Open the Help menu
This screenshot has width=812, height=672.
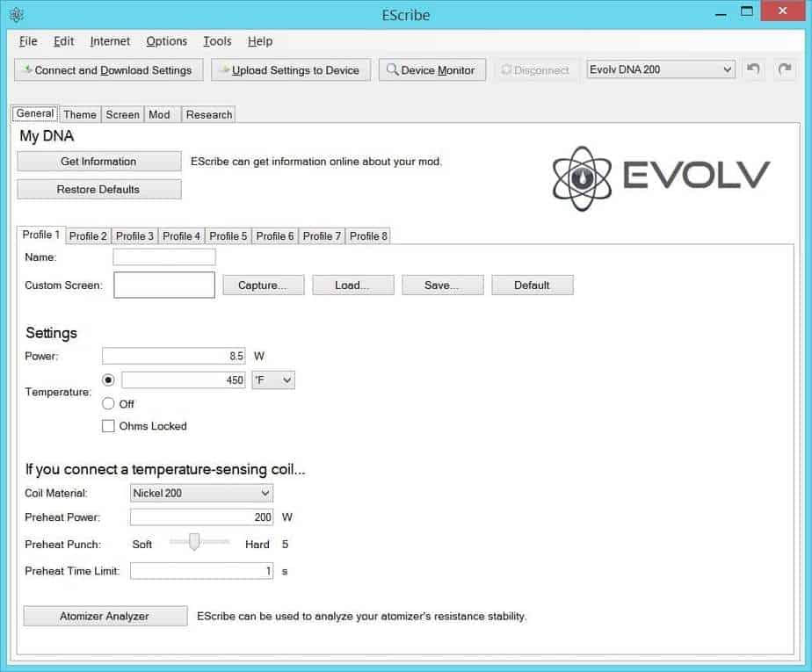click(260, 41)
